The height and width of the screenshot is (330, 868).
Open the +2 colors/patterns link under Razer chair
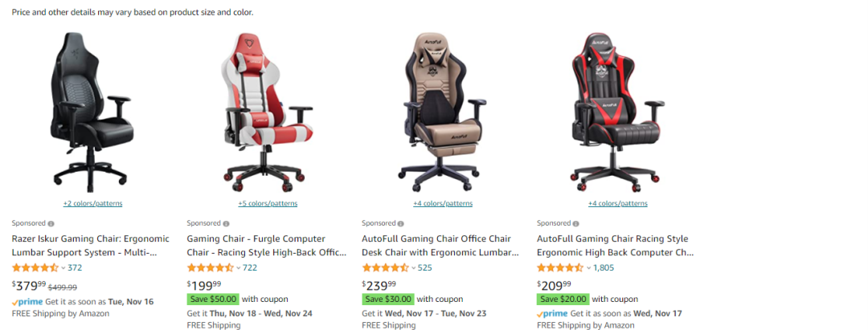(x=93, y=203)
